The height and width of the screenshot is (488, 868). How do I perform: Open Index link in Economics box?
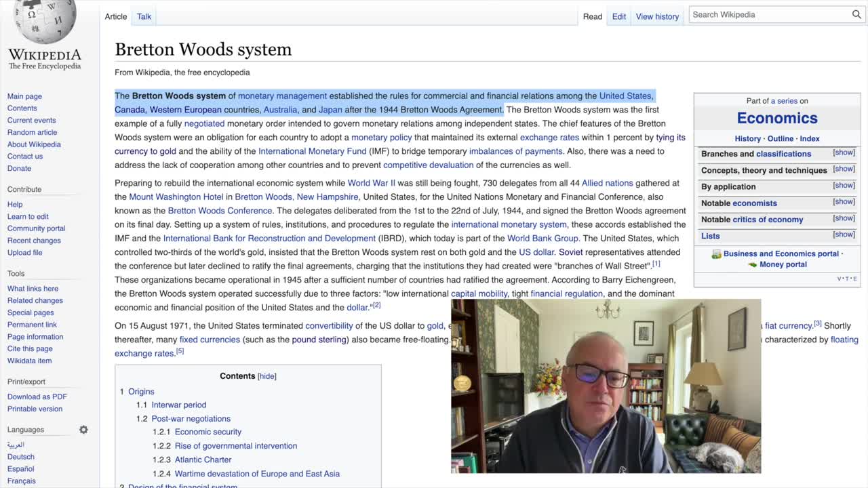tap(810, 138)
